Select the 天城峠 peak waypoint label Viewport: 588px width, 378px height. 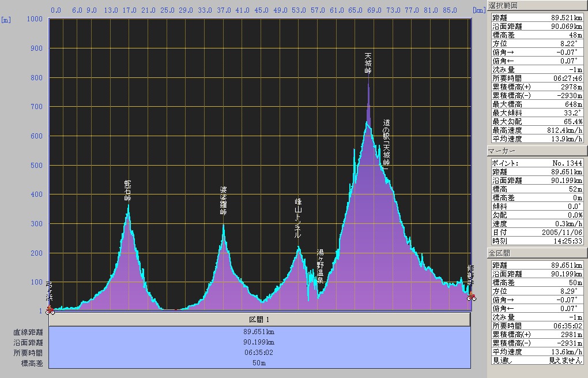tap(368, 63)
